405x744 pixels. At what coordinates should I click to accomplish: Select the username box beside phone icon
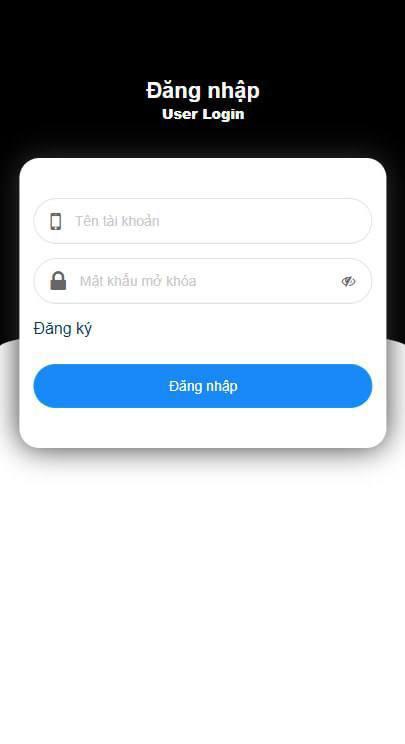coord(202,221)
